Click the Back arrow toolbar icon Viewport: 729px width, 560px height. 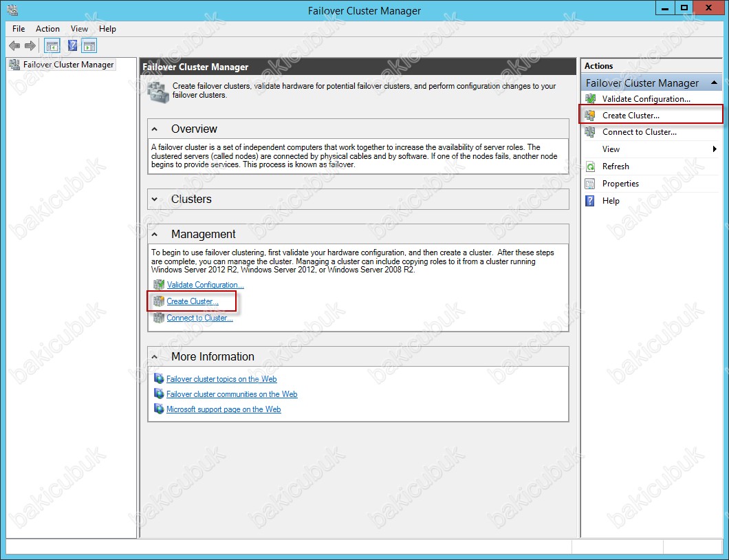(x=14, y=45)
